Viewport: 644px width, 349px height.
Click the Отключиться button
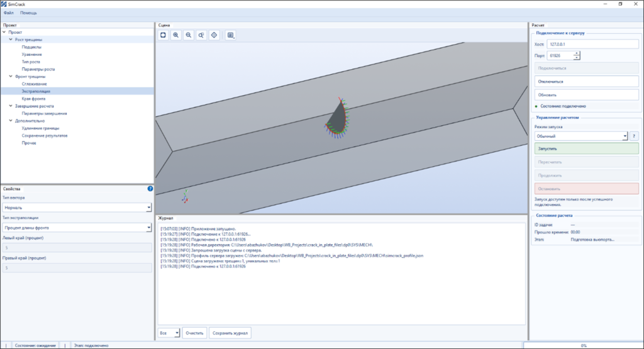[x=587, y=81]
